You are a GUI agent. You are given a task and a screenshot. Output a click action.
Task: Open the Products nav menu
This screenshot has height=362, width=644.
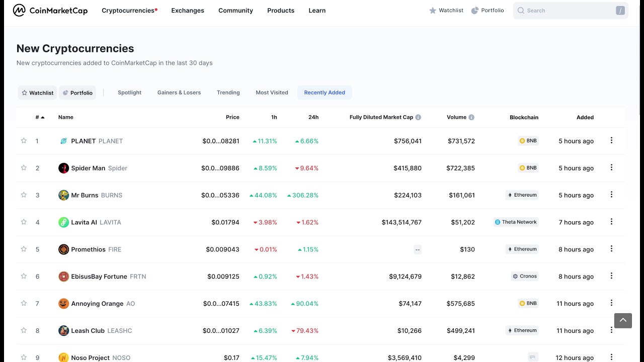[281, 11]
